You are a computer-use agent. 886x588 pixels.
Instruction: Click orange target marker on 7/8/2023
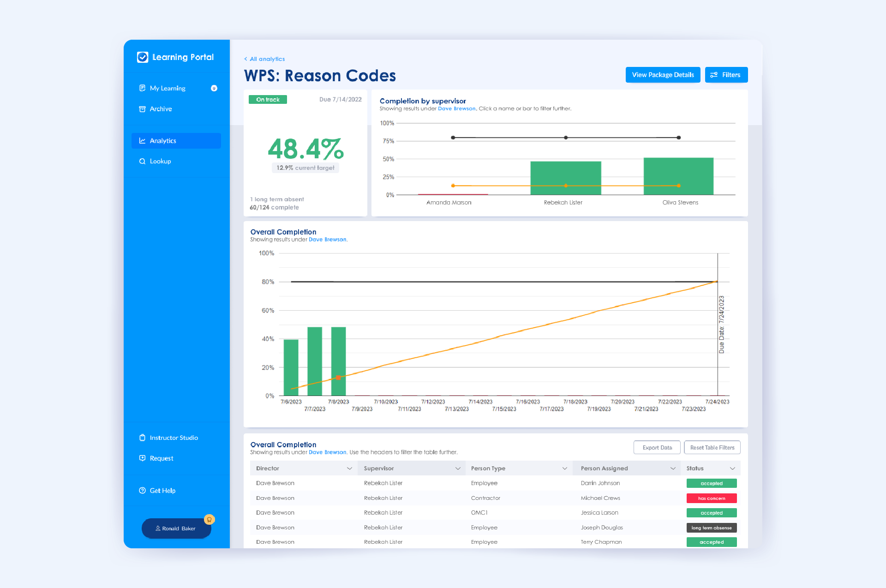click(x=338, y=378)
